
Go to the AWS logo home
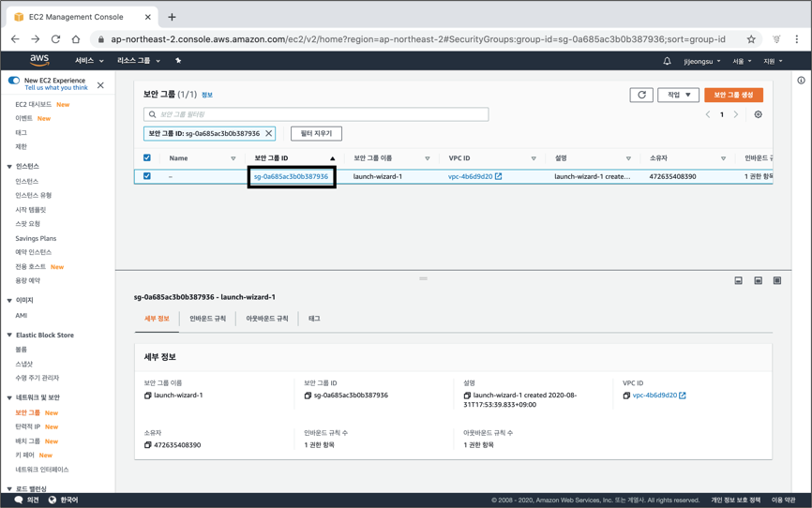coord(39,60)
